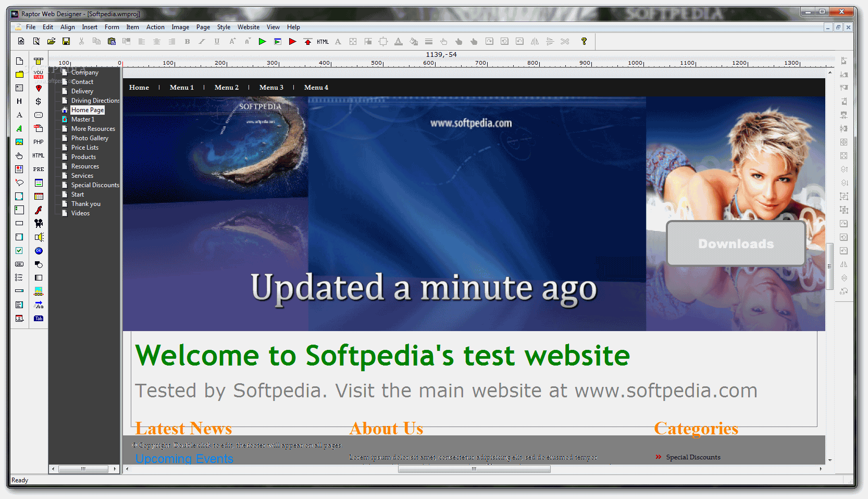Select the Flash object tool
The height and width of the screenshot is (499, 868).
pyautogui.click(x=39, y=210)
